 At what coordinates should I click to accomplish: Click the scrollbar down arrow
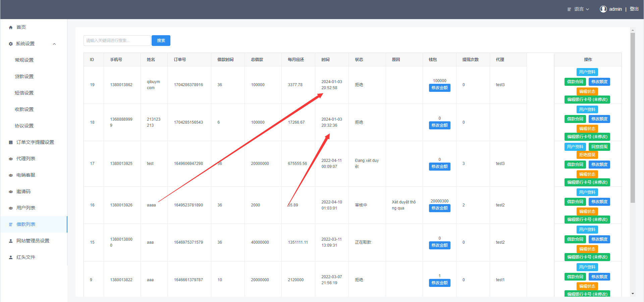(633, 294)
